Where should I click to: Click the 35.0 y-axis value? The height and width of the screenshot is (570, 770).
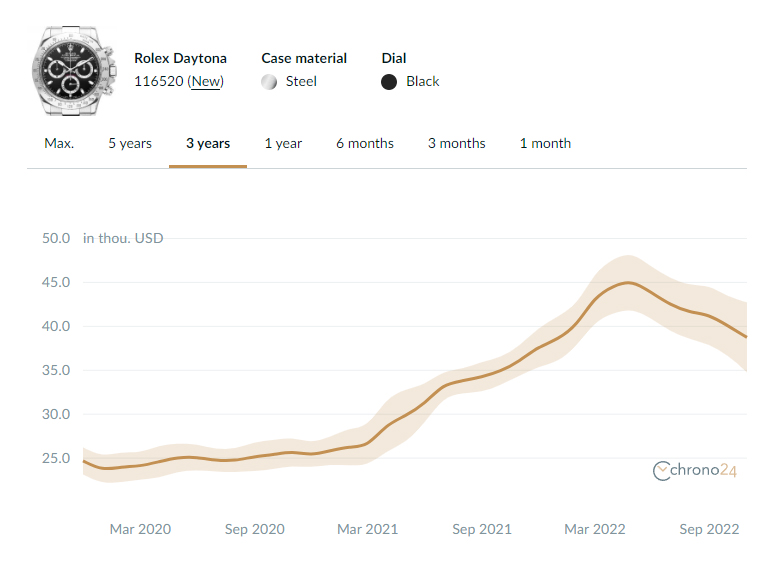click(56, 370)
